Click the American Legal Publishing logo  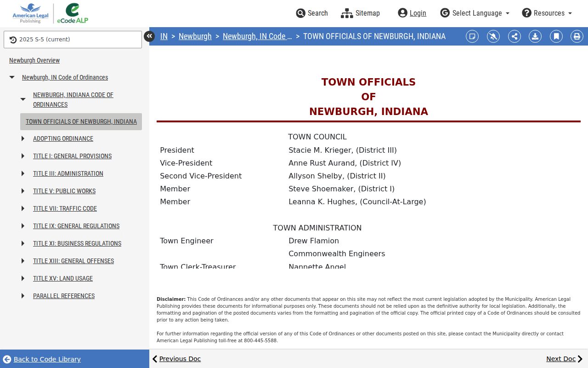point(30,13)
